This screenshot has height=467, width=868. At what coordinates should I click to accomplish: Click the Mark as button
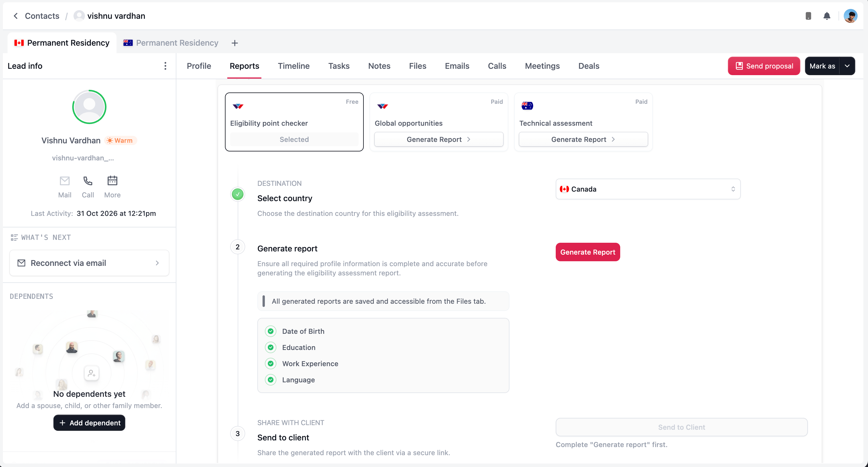point(822,66)
